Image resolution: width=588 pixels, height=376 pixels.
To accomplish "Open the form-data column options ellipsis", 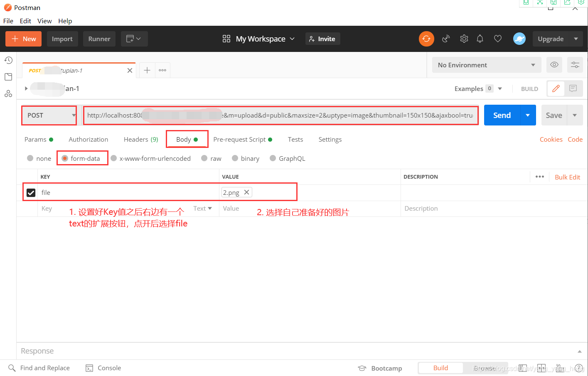I will 540,177.
